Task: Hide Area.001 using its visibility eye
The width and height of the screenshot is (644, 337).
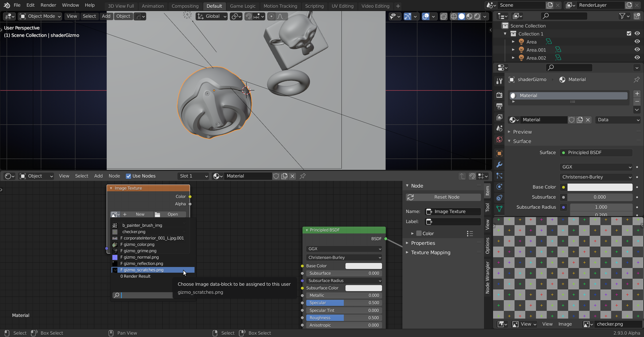Action: coord(637,49)
